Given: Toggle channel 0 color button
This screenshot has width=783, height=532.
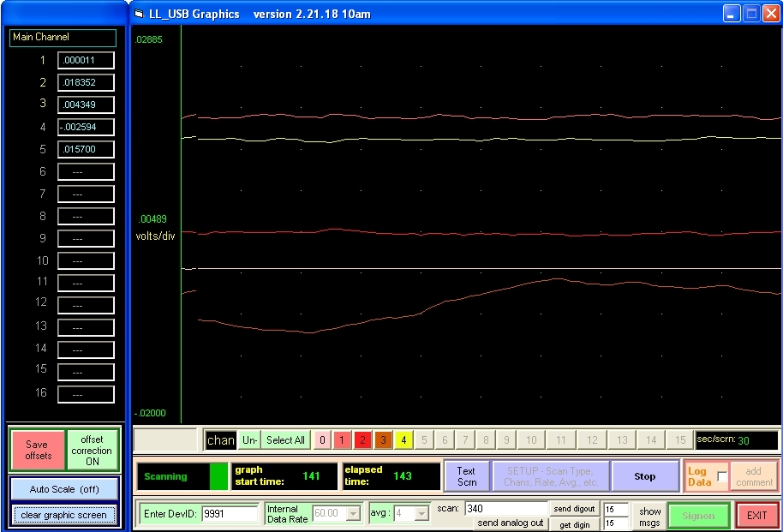Looking at the screenshot, I should click(322, 440).
